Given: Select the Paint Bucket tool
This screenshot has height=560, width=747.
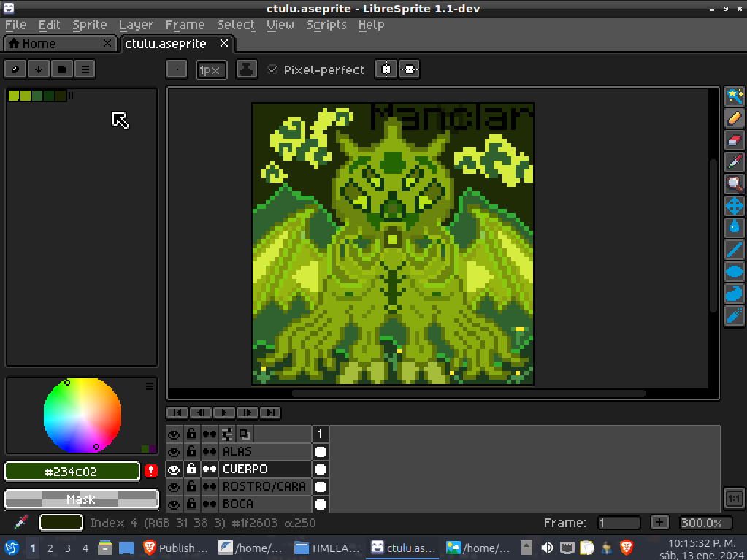Looking at the screenshot, I should 734,227.
